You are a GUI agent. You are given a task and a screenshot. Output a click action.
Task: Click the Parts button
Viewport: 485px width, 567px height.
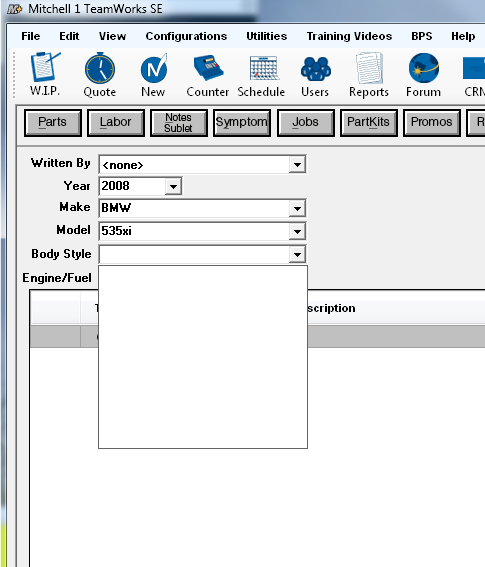coord(53,123)
